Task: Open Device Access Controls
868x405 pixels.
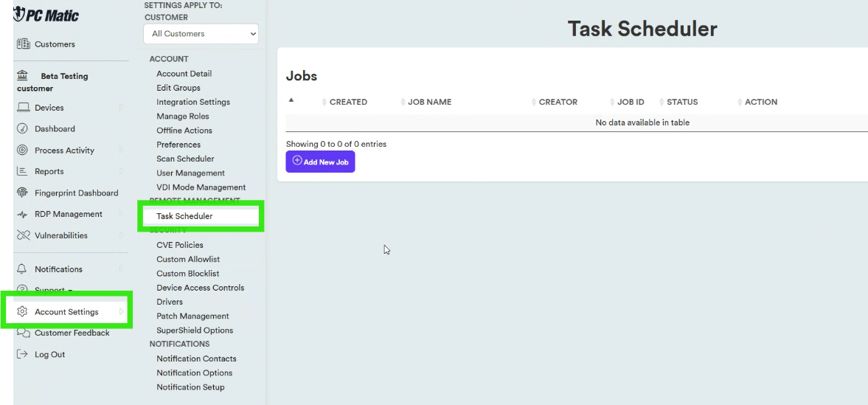Action: click(201, 288)
